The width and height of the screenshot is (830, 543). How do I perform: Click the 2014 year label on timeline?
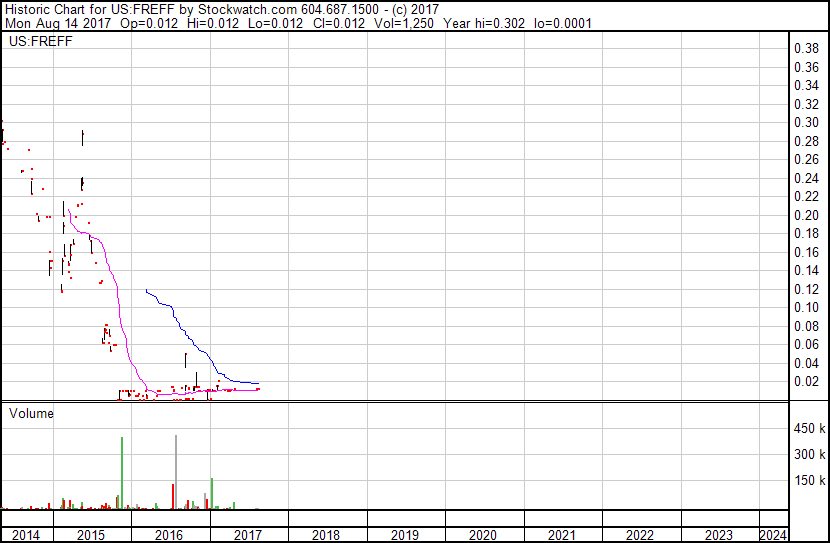25,535
